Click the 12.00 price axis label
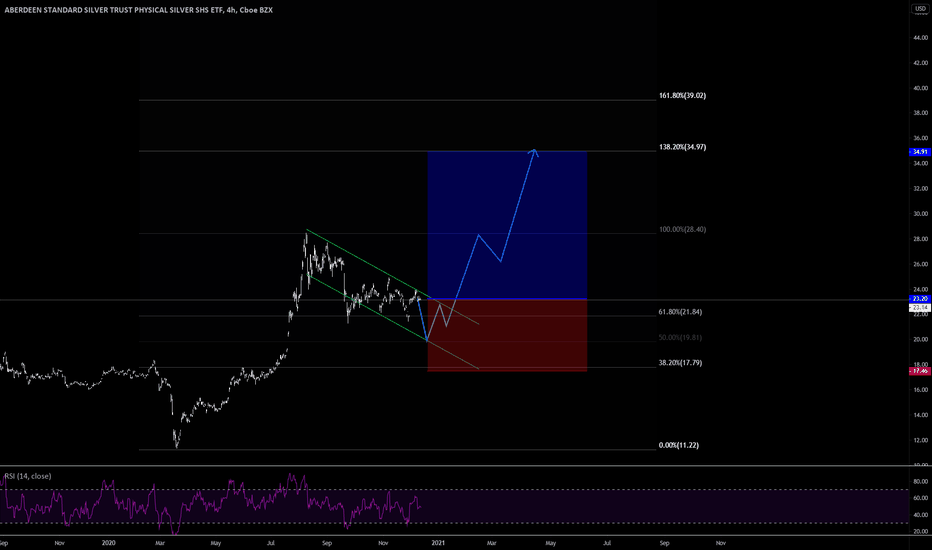The image size is (932, 550). point(921,441)
